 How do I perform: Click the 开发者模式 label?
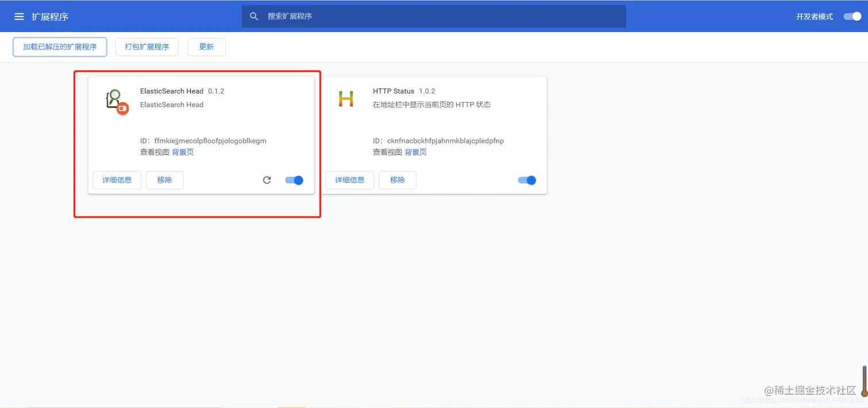[x=814, y=17]
